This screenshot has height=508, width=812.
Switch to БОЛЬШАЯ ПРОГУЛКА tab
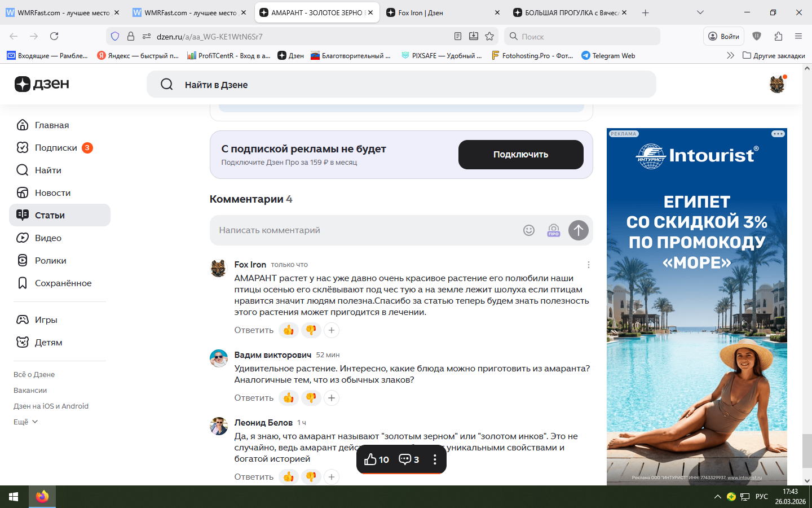point(570,12)
